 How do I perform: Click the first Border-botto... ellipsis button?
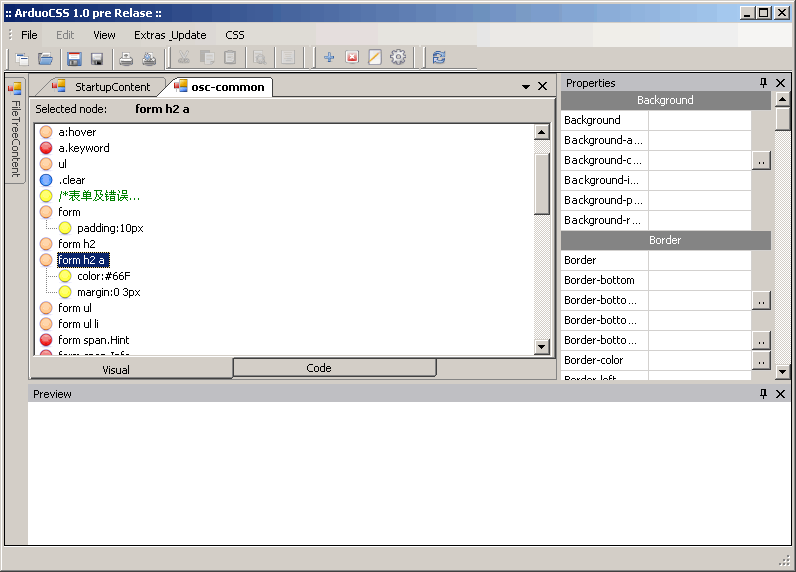pyautogui.click(x=760, y=300)
